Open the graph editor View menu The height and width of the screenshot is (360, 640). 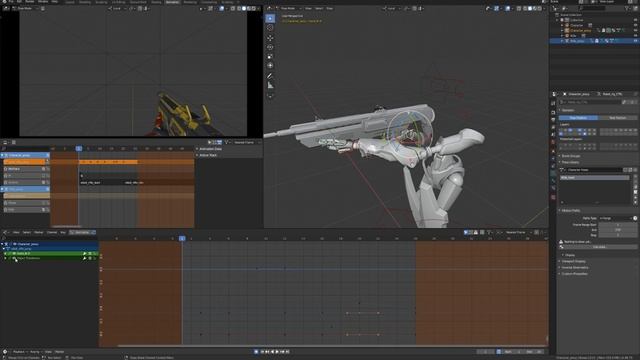coord(16,232)
